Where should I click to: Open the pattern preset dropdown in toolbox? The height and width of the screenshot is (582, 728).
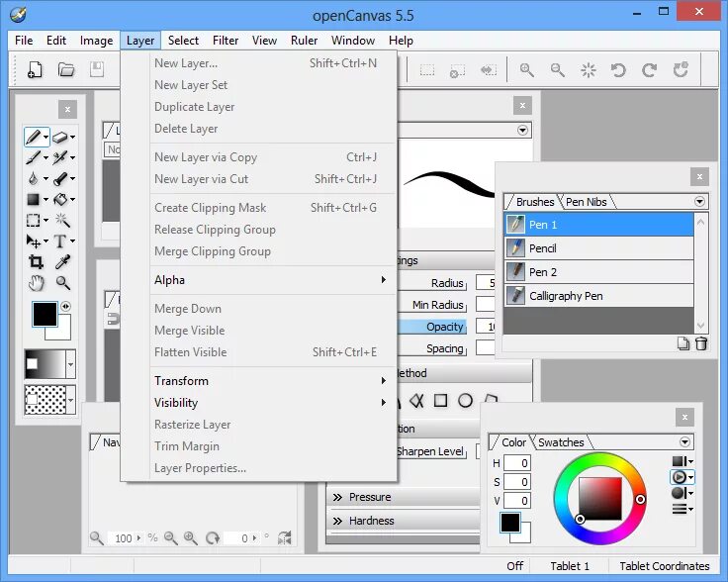coord(70,400)
